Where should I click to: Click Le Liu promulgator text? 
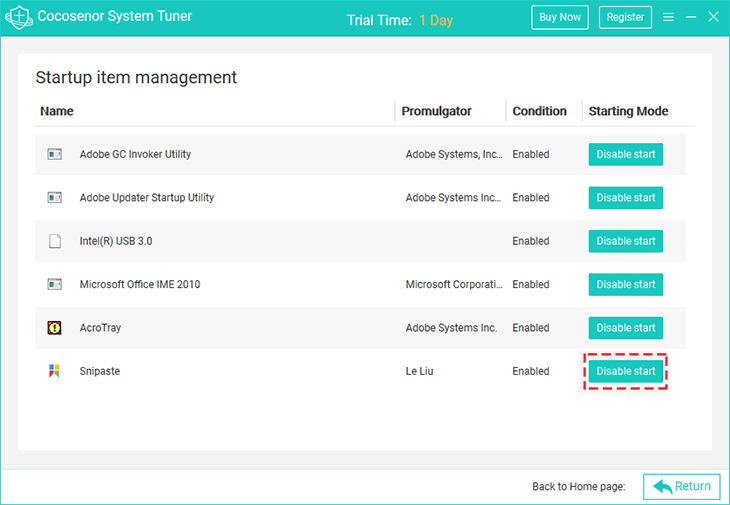(x=419, y=371)
